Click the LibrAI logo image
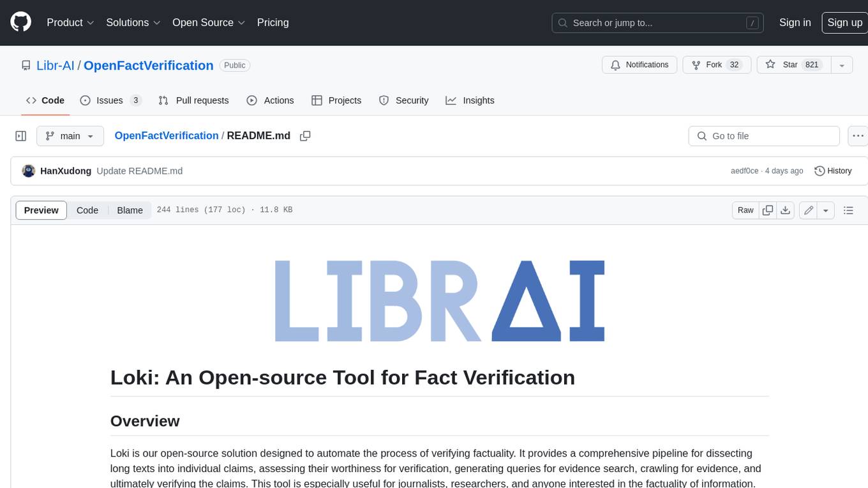Screen dimensions: 868x488 [x=440, y=301]
